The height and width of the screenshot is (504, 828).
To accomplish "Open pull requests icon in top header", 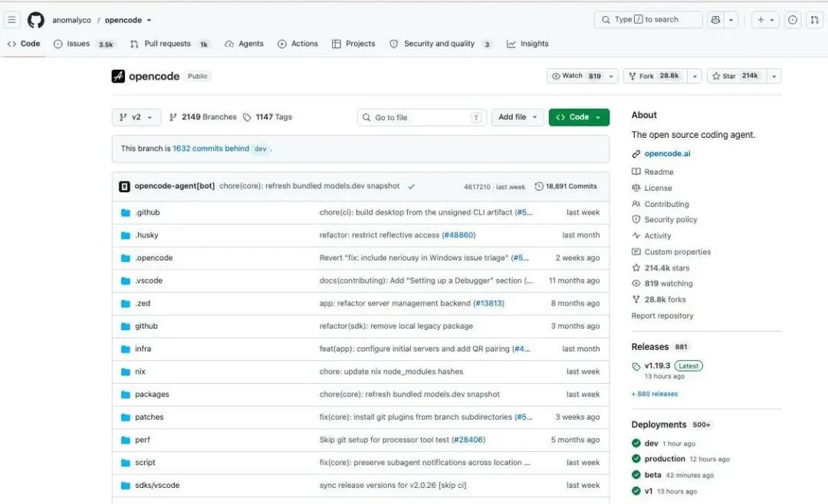I will pos(815,19).
